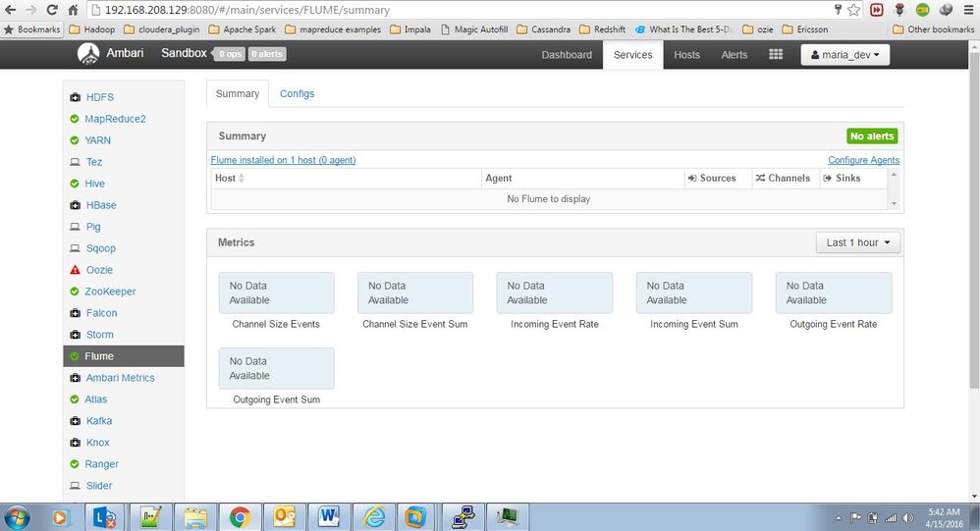The image size is (980, 531).
Task: Click the client laptop icon beside Sqoop
Action: 75,248
